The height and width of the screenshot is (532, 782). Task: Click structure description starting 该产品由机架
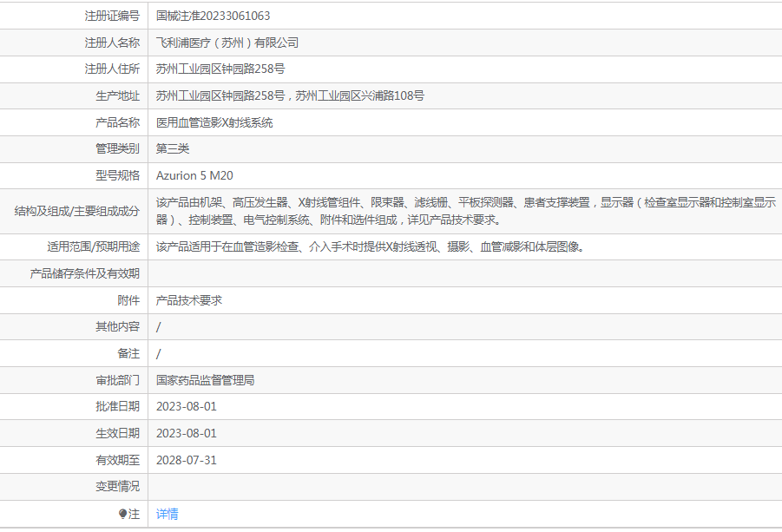[466, 211]
